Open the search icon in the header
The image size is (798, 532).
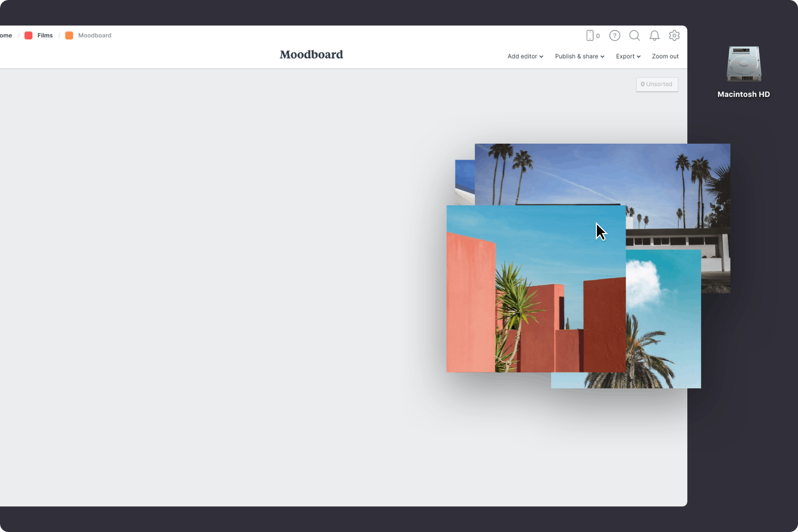click(635, 36)
